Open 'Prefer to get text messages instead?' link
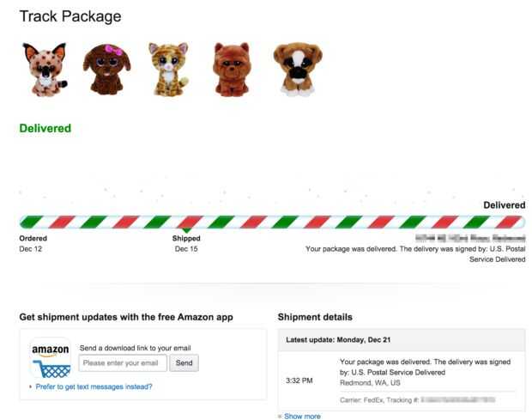The width and height of the screenshot is (532, 420). (94, 387)
